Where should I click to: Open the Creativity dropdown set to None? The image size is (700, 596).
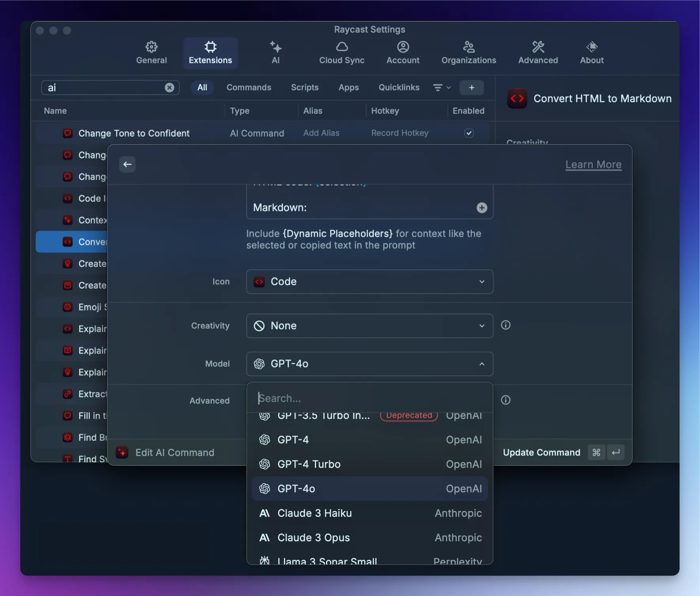click(x=369, y=326)
